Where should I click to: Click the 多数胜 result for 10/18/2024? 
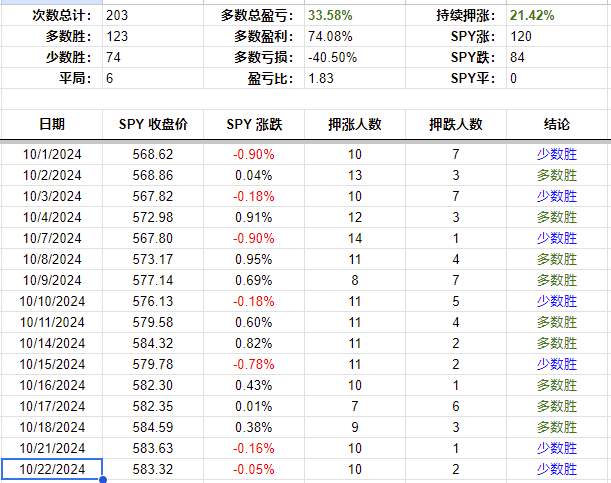click(557, 427)
